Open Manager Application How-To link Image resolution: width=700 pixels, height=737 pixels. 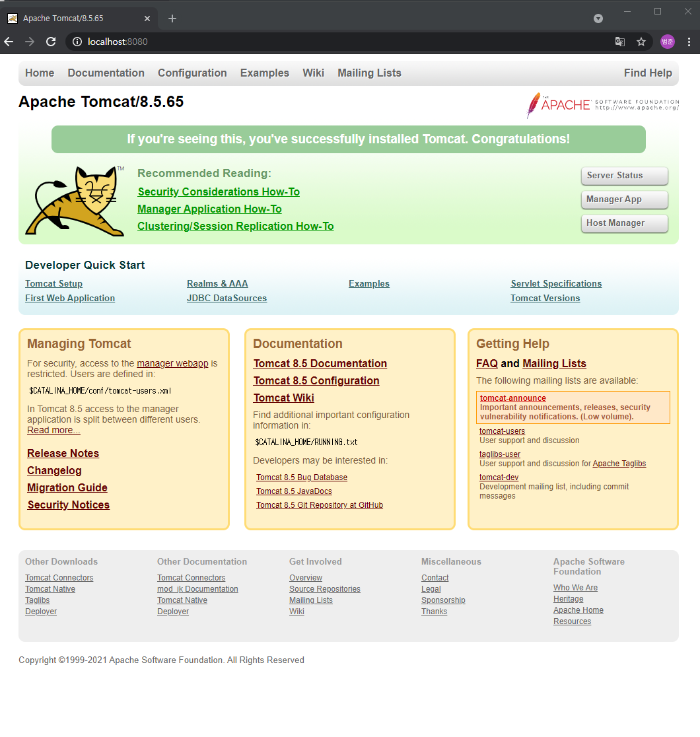coord(210,209)
